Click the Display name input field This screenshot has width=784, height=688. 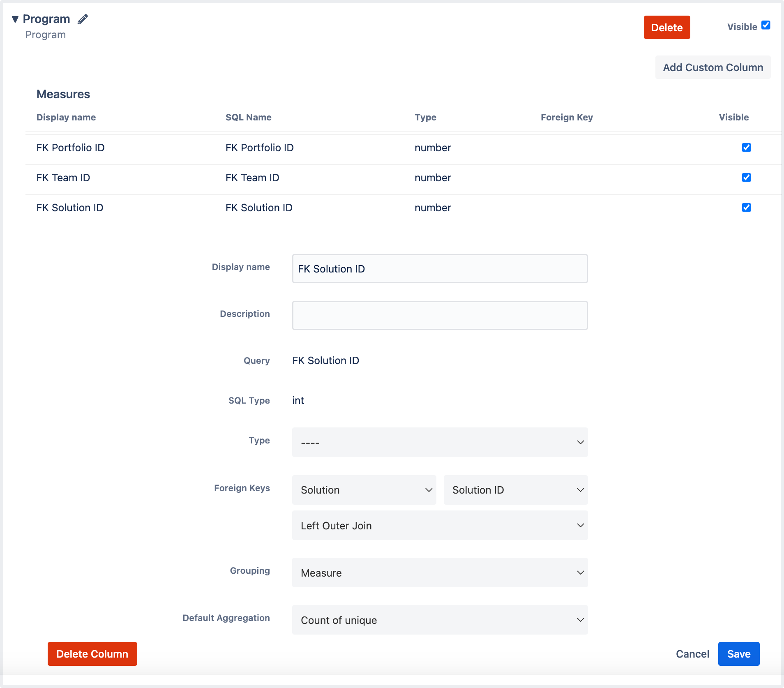coord(440,269)
